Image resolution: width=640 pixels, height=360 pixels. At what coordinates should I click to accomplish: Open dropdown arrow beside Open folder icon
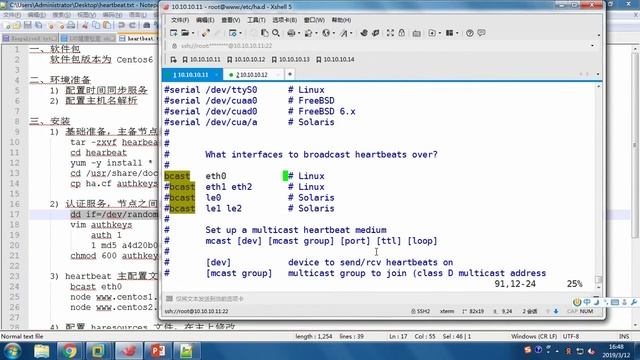[x=193, y=33]
